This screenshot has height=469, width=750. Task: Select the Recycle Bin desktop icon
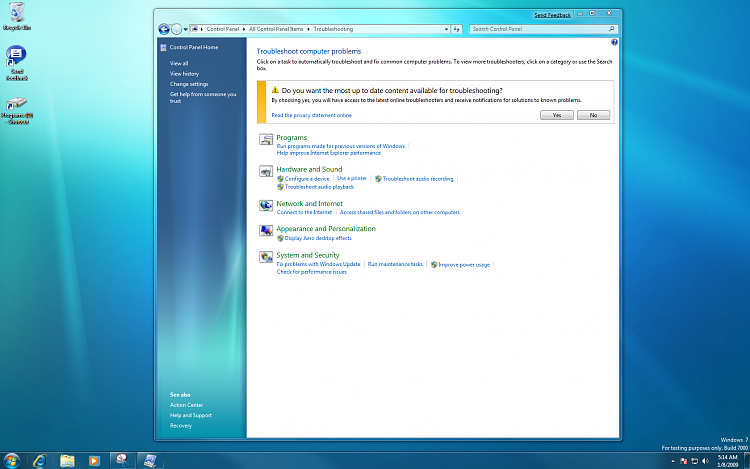[x=17, y=16]
